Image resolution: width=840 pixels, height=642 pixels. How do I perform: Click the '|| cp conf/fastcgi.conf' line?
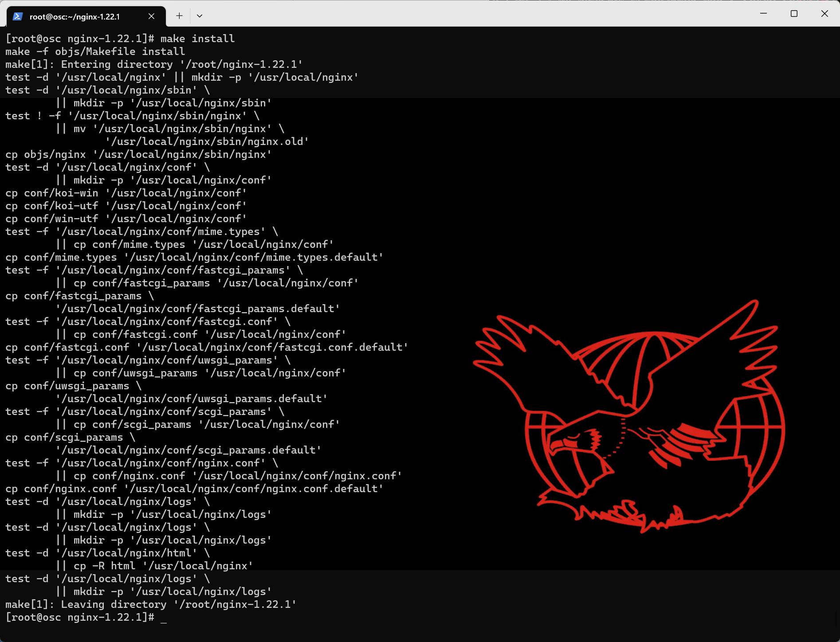201,334
